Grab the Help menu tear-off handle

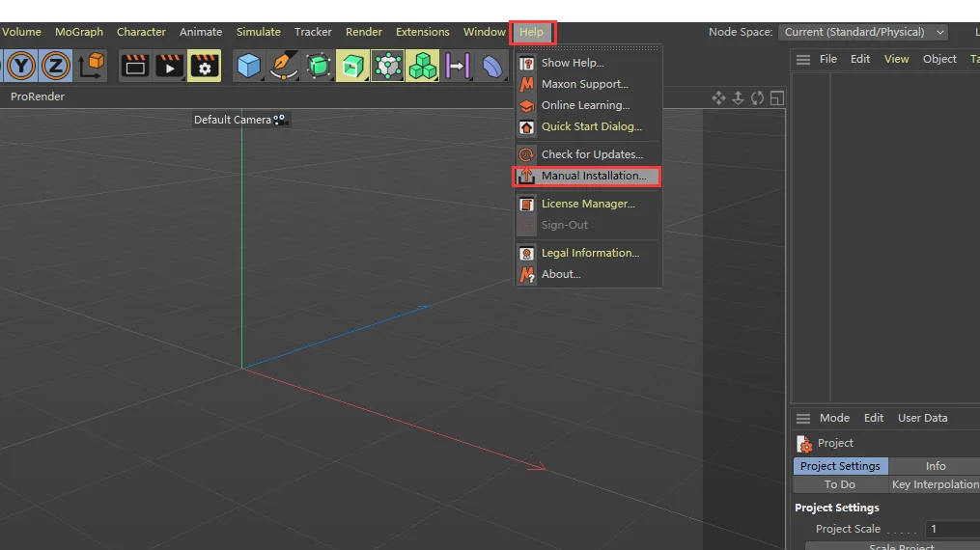click(x=588, y=47)
